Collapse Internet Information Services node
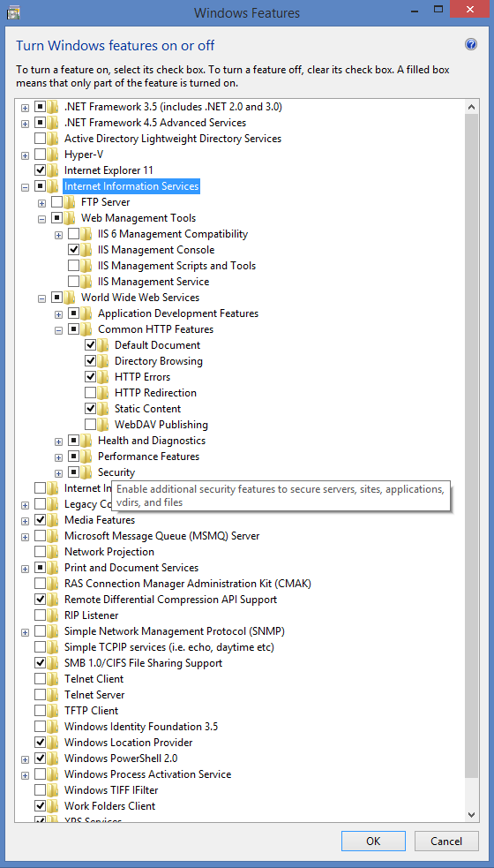 click(x=25, y=187)
